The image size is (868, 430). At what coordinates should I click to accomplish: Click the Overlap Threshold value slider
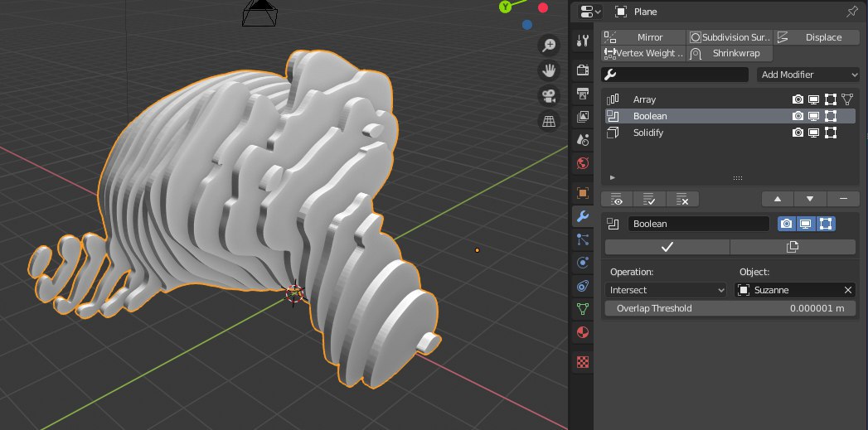pyautogui.click(x=730, y=308)
